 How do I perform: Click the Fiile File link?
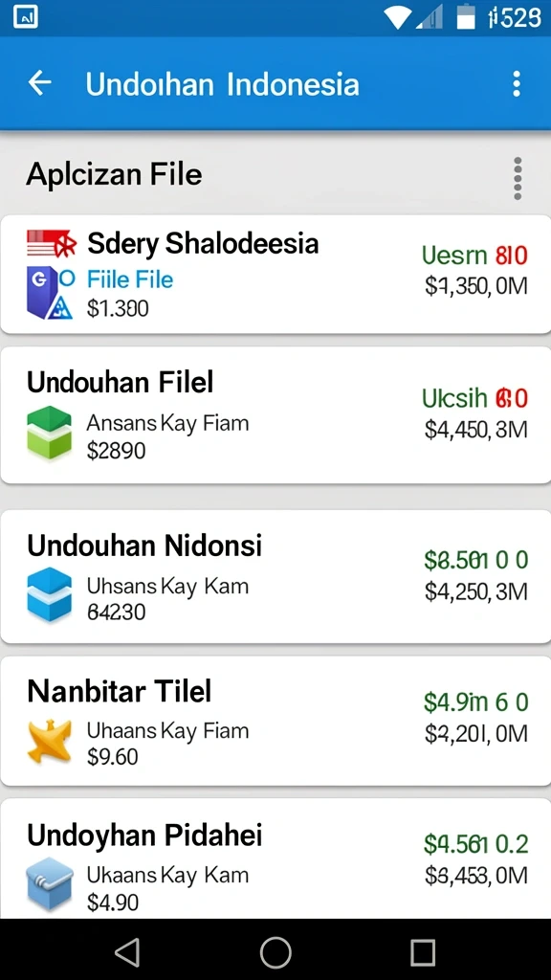(130, 279)
